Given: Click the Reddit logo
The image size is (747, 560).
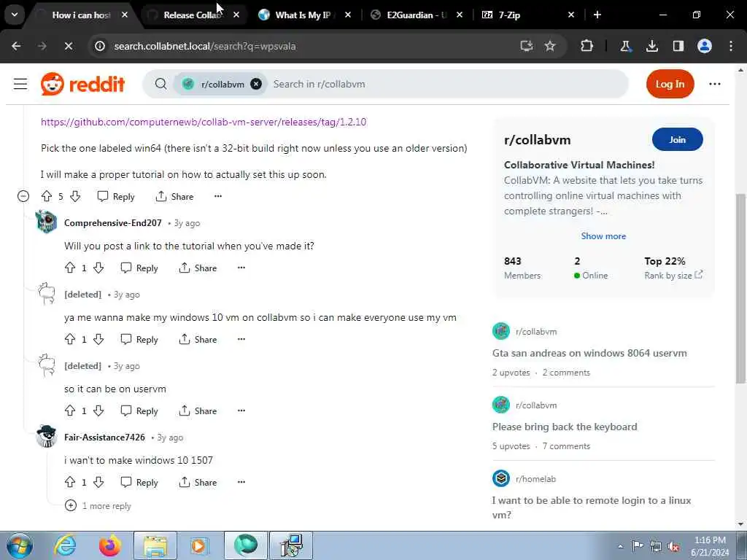Looking at the screenshot, I should pos(82,85).
